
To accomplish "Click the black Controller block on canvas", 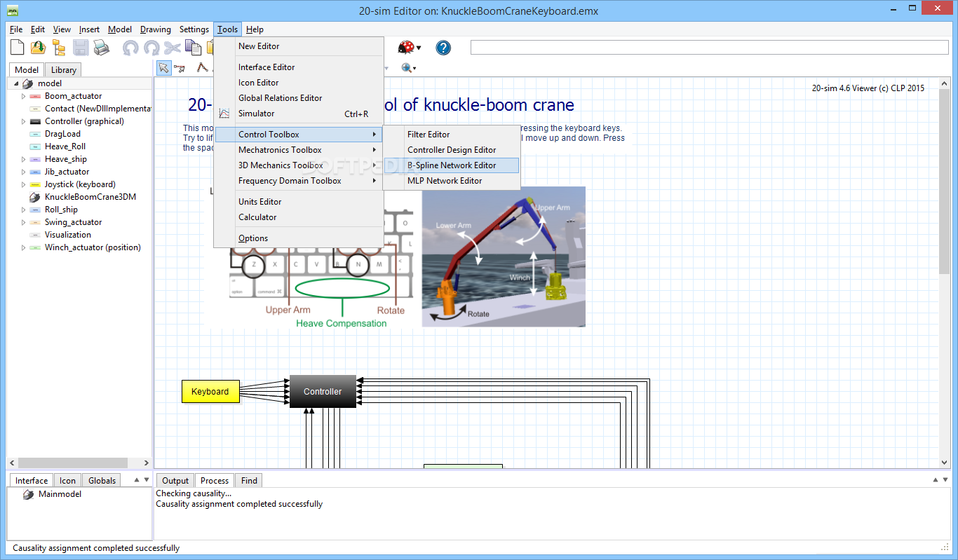I will click(x=323, y=392).
